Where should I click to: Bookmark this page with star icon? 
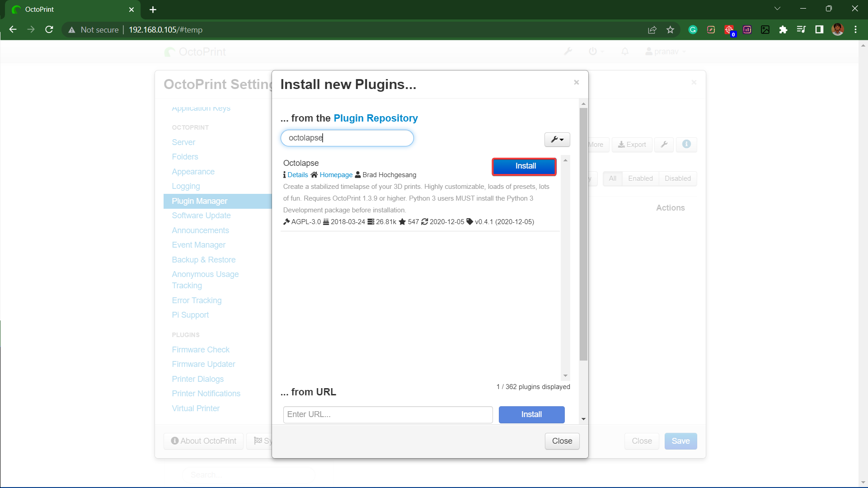tap(670, 30)
